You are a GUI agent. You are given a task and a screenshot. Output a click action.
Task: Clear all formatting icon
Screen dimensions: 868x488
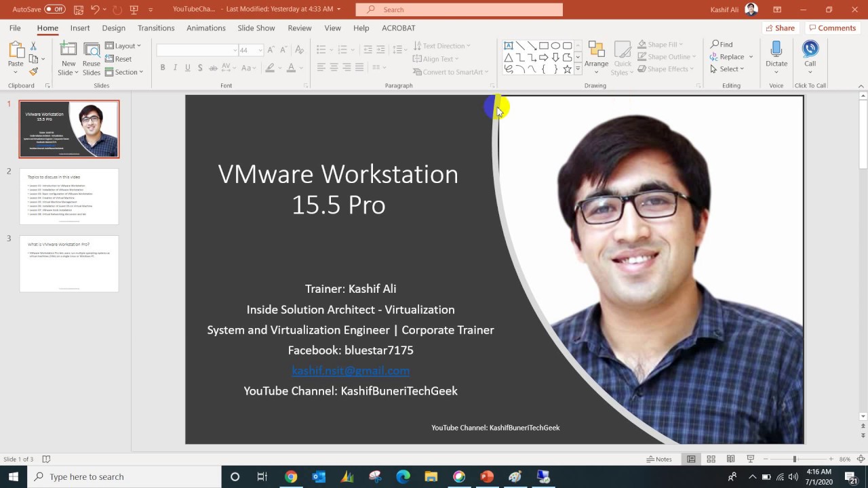(299, 50)
